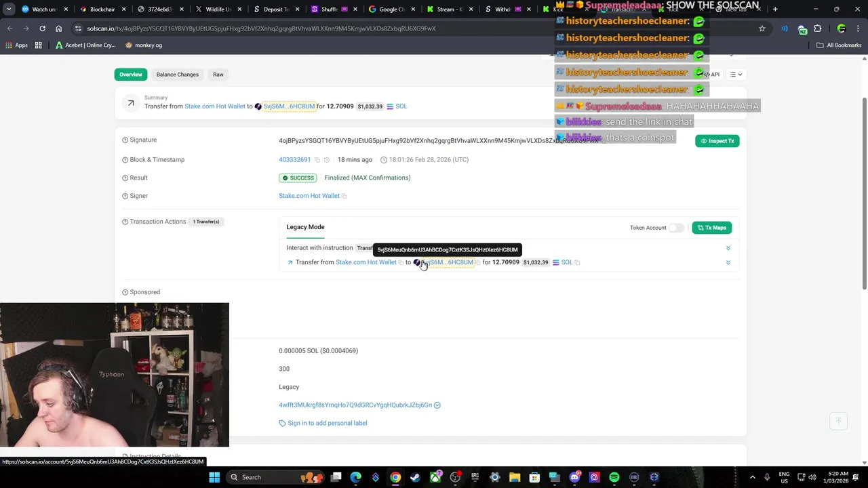
Task: Click the help icon next to Transaction Actions
Action: click(125, 222)
